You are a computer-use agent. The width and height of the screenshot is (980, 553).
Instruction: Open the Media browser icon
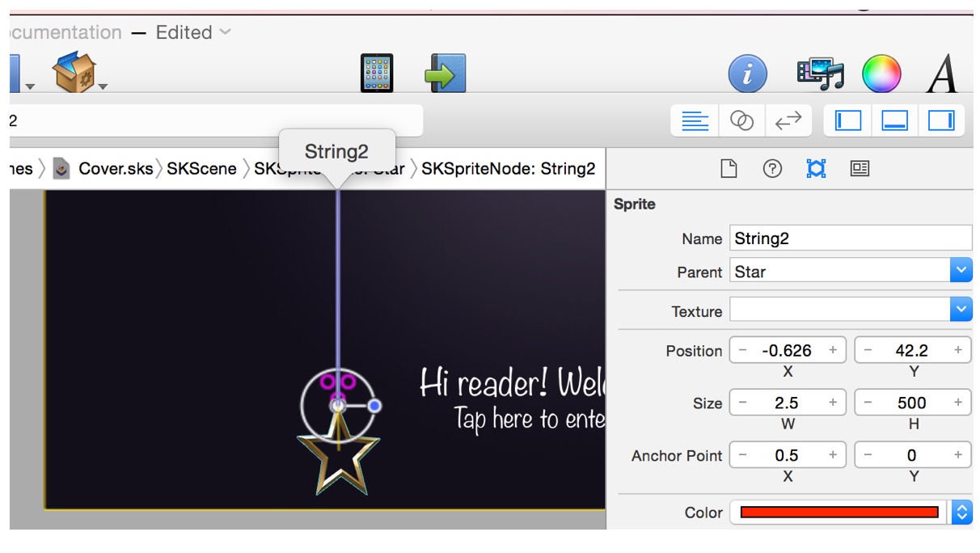coord(820,74)
